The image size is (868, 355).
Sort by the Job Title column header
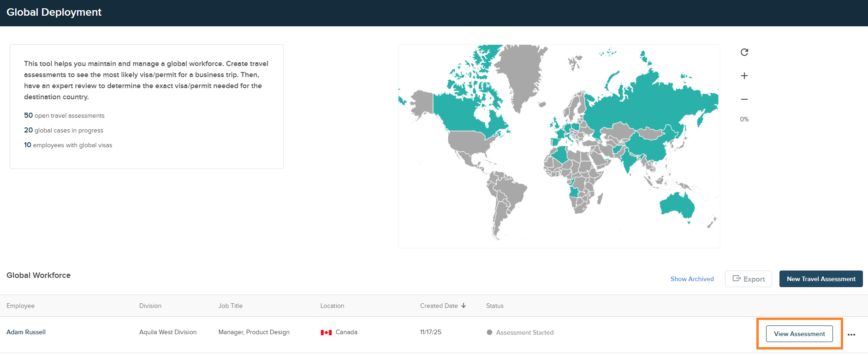click(230, 306)
